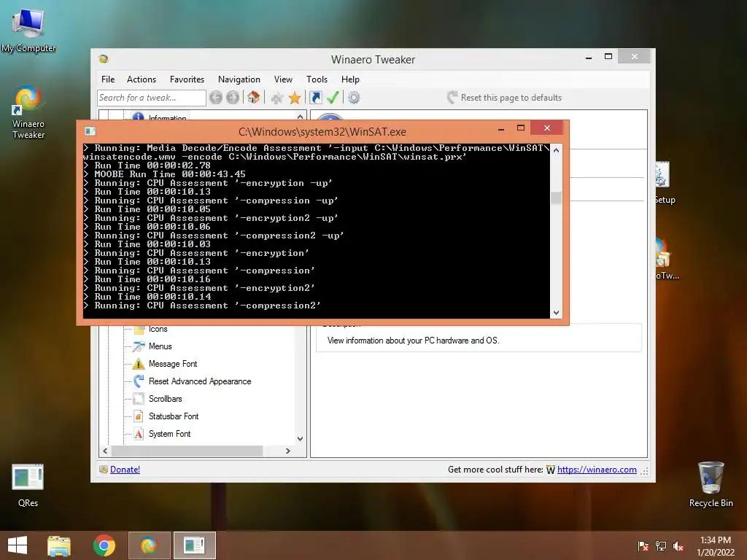
Task: Click the tree horizontal scroll right arrow
Action: (x=287, y=451)
